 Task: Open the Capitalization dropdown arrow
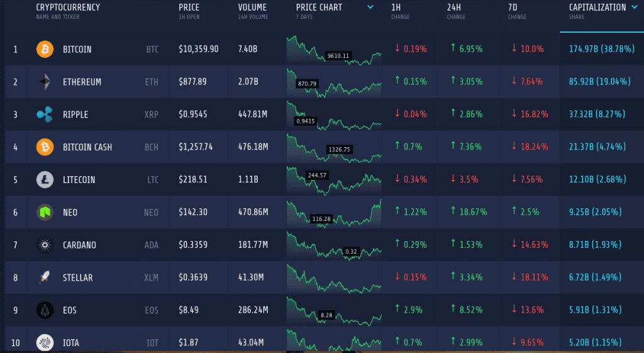tap(635, 7)
